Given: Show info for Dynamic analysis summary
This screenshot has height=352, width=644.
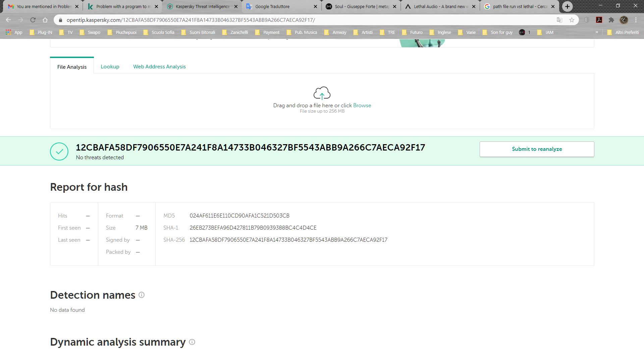Looking at the screenshot, I should click(192, 342).
